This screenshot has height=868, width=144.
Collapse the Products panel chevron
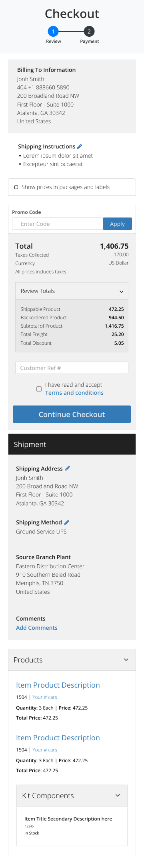[126, 660]
